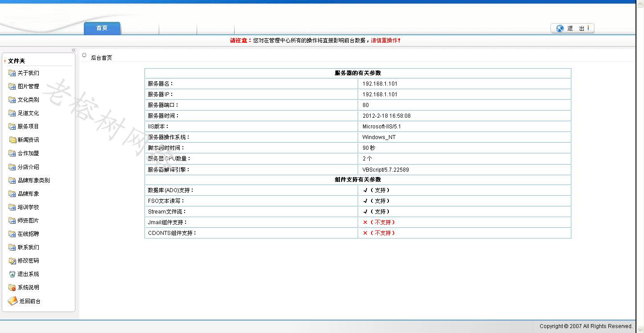Click the 数据库(ADO)支持 label
Image resolution: width=644 pixels, height=333 pixels.
[x=171, y=190]
